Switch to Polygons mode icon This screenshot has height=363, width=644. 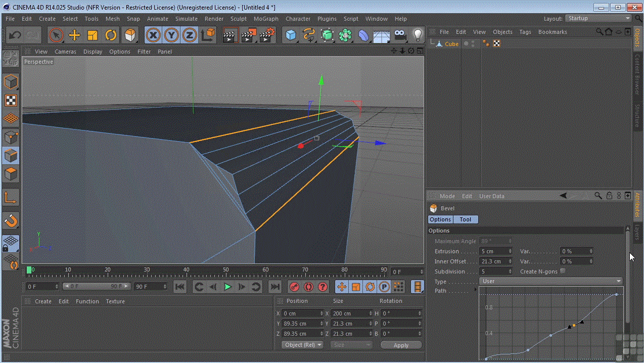coord(11,173)
